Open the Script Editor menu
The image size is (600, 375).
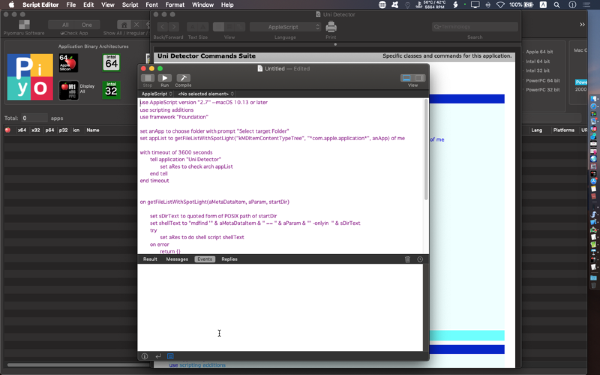pyautogui.click(x=41, y=5)
